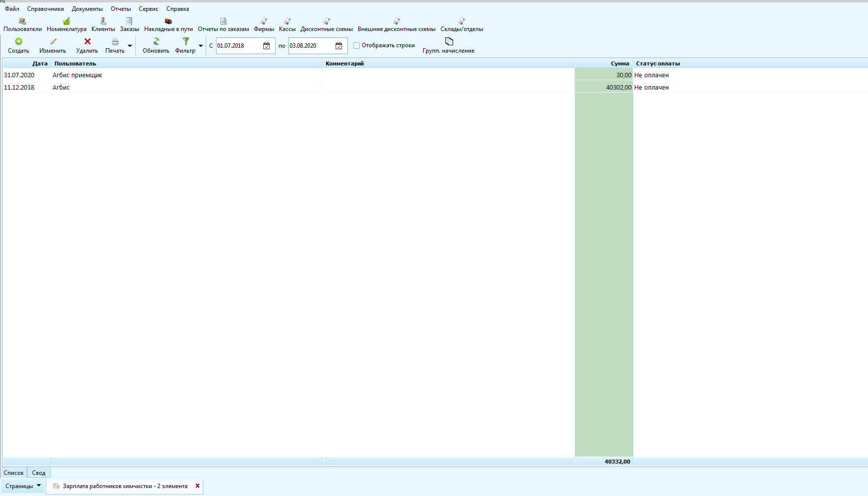Viewport: 868px width, 496px height.
Task: Click Не оплачен status for 31.07.2020
Action: 651,75
